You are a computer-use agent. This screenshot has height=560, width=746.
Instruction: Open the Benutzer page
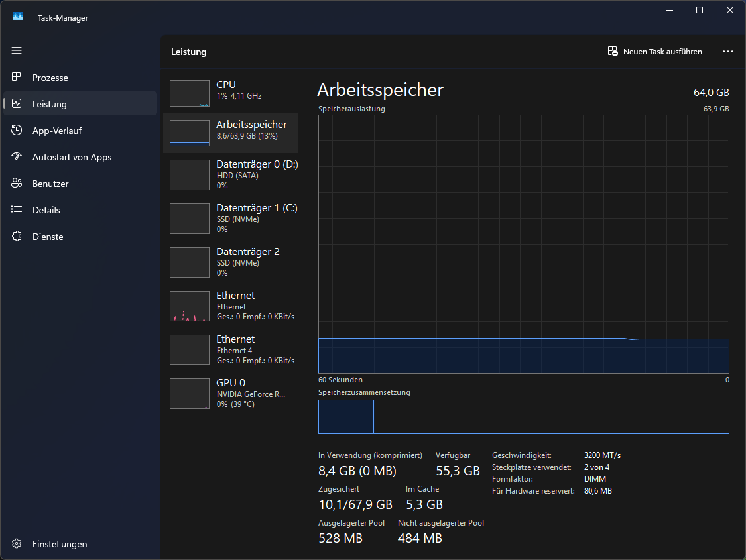pyautogui.click(x=80, y=184)
